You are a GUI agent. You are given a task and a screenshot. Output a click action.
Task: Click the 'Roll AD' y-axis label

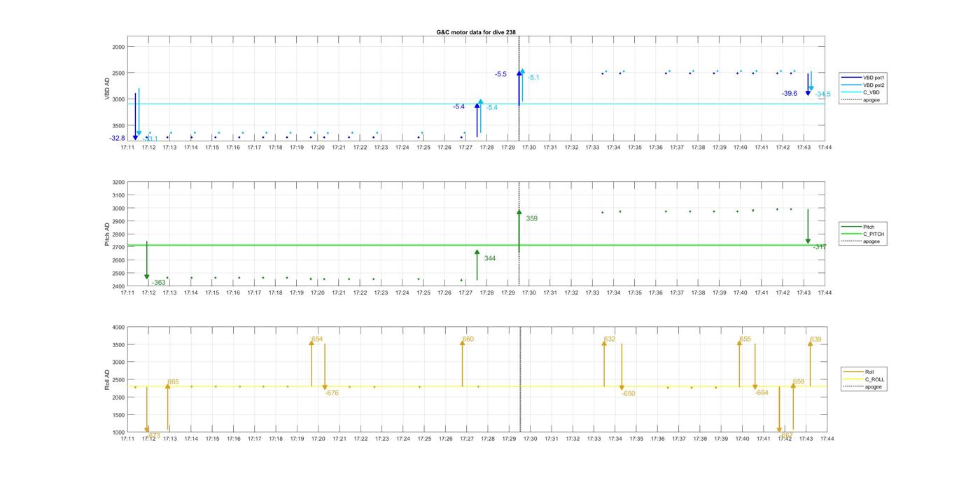[x=107, y=380]
